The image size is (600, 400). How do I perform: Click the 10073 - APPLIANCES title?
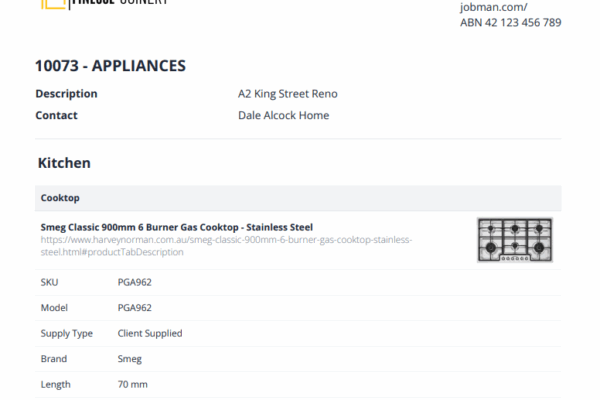tap(110, 66)
